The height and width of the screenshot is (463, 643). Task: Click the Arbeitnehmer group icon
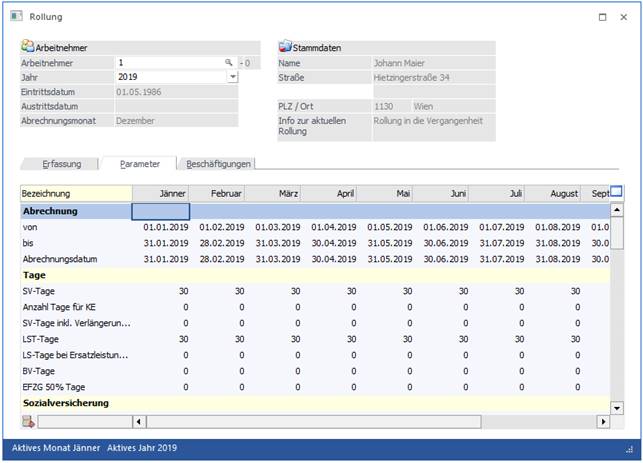pyautogui.click(x=27, y=46)
